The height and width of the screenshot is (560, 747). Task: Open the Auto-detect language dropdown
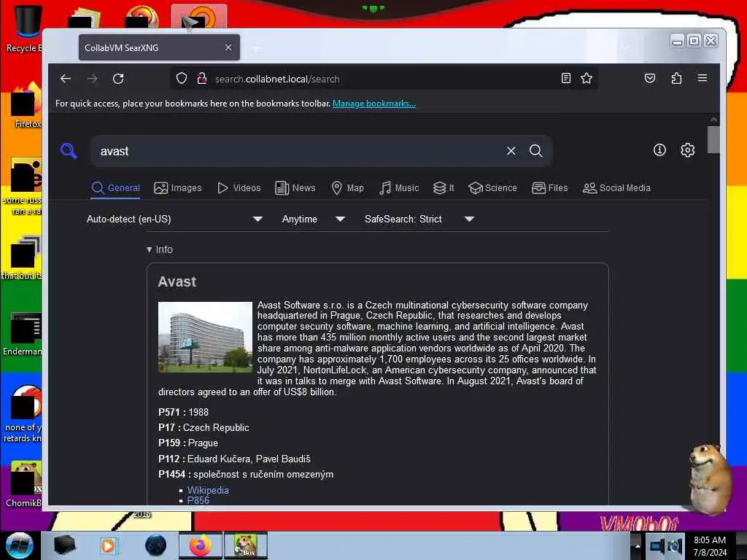click(x=174, y=219)
